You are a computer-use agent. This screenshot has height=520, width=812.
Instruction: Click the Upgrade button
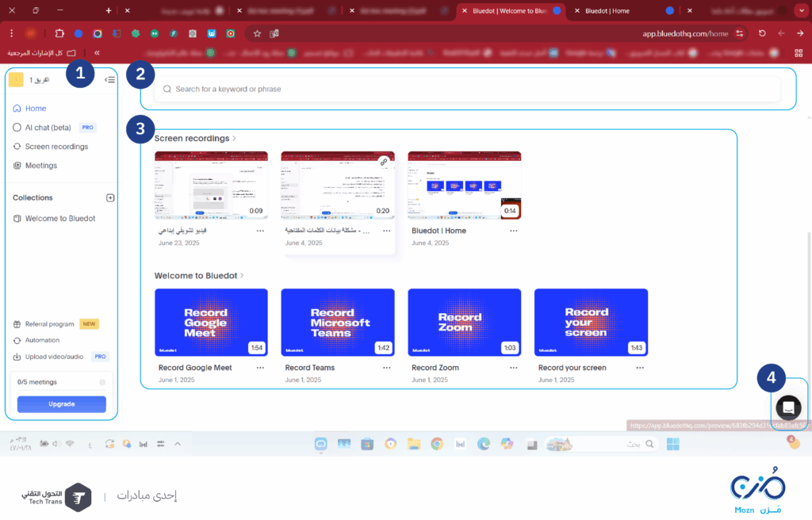[62, 404]
